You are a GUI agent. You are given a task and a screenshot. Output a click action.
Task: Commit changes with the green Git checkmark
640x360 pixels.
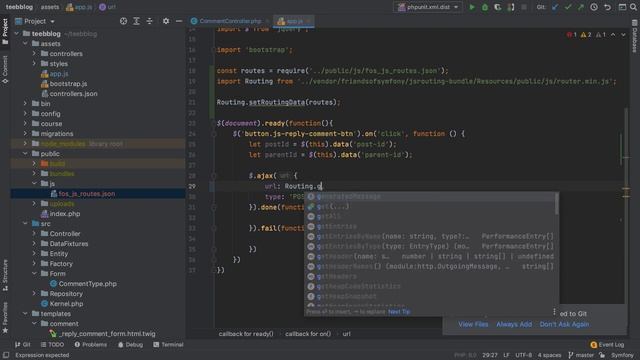point(568,7)
